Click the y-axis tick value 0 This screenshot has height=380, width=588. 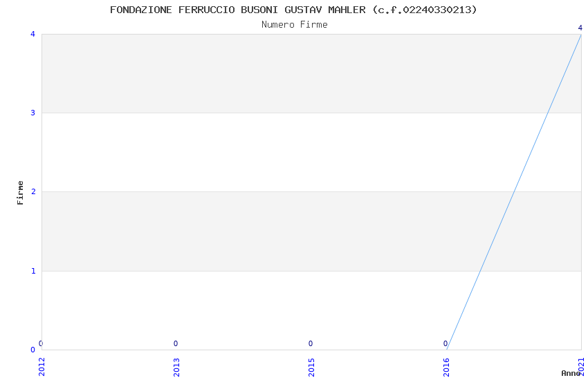[33, 350]
